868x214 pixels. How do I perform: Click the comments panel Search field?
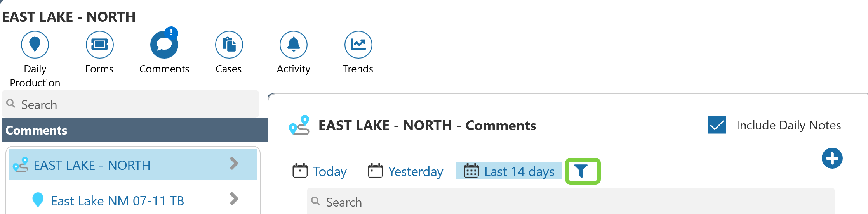tap(571, 202)
